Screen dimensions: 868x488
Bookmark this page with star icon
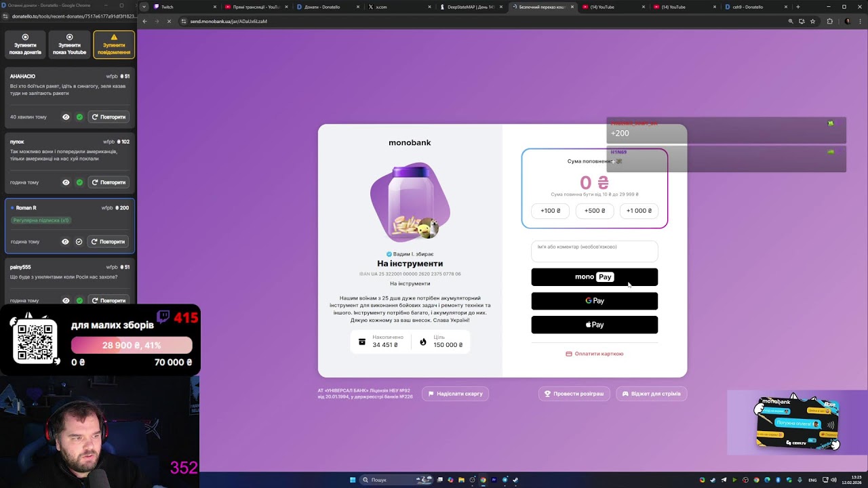pyautogui.click(x=812, y=21)
